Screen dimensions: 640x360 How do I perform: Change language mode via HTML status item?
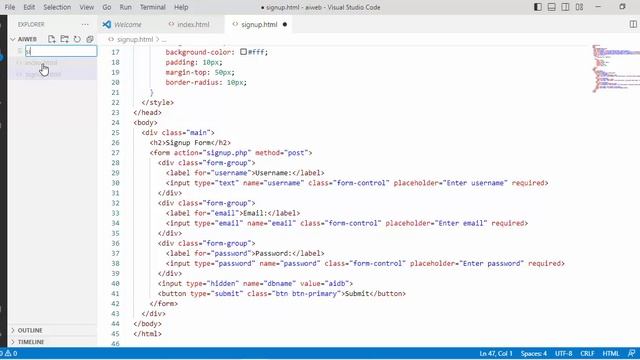[611, 353]
